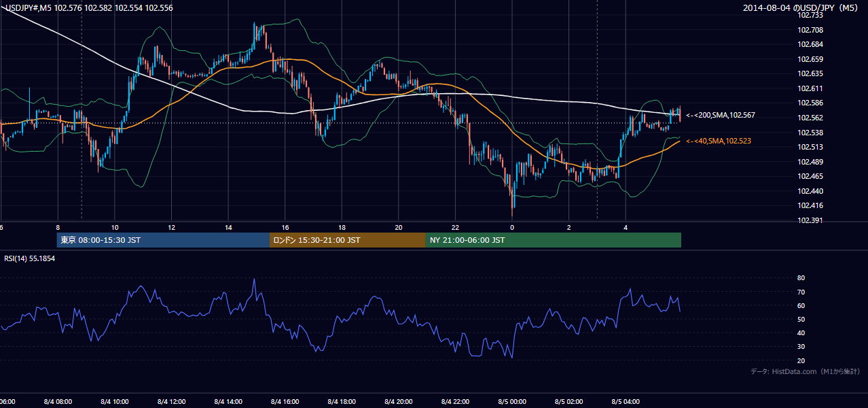
Task: Click price axis value 102.659
Action: (x=811, y=59)
